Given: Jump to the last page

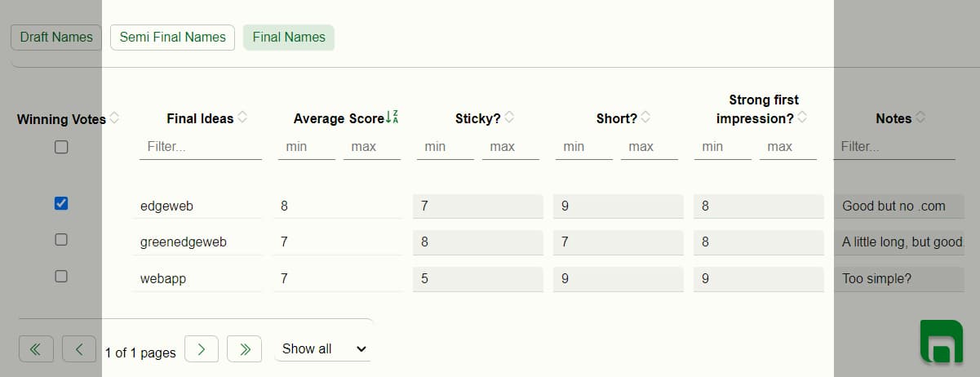Looking at the screenshot, I should coord(244,349).
